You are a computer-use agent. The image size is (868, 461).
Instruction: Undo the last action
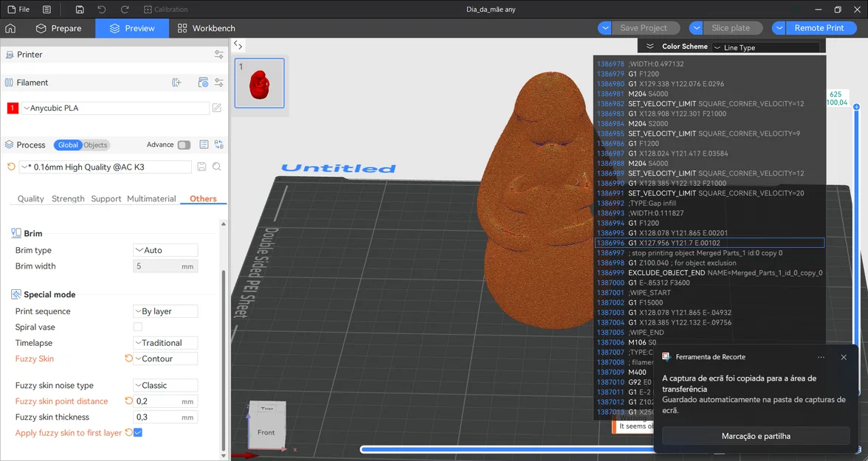pos(101,10)
